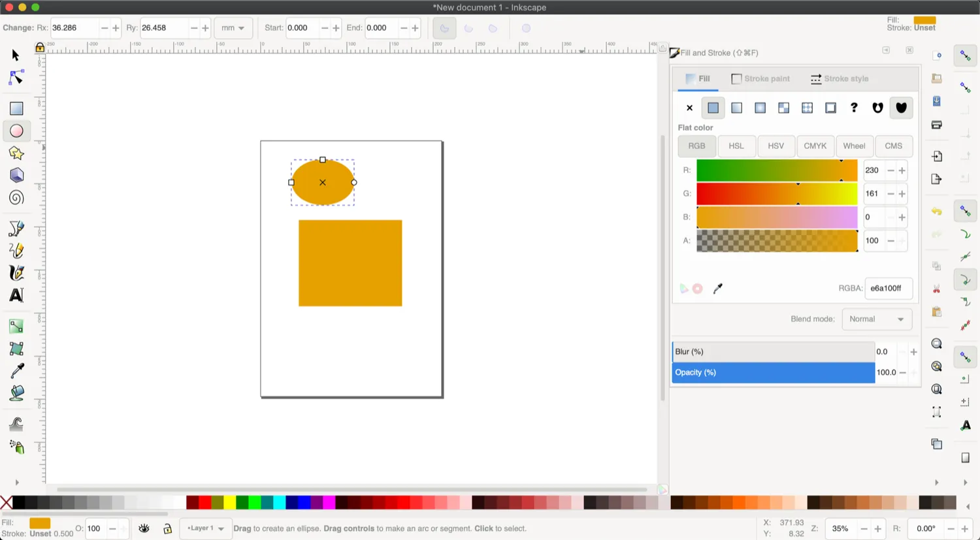Pick the Bezier pen tool
The height and width of the screenshot is (540, 980).
tap(16, 228)
